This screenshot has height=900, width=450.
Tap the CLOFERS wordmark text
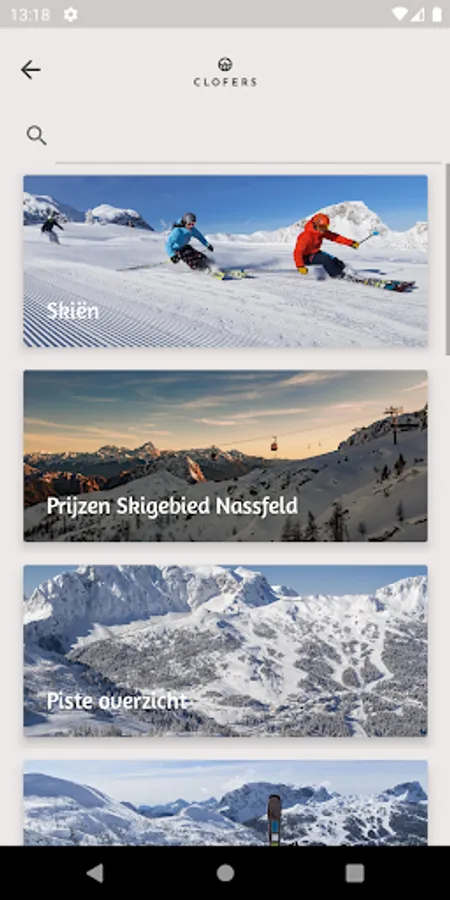225,82
